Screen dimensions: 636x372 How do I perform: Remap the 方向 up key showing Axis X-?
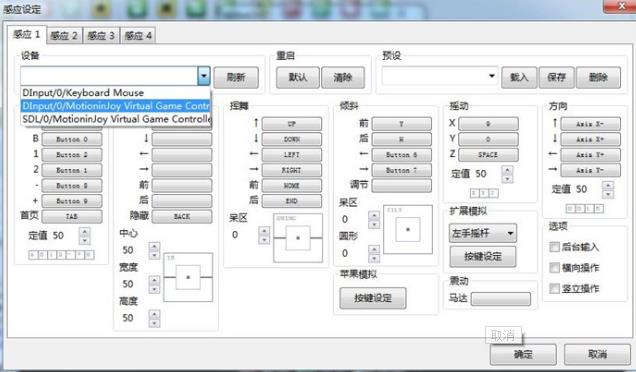tap(591, 124)
